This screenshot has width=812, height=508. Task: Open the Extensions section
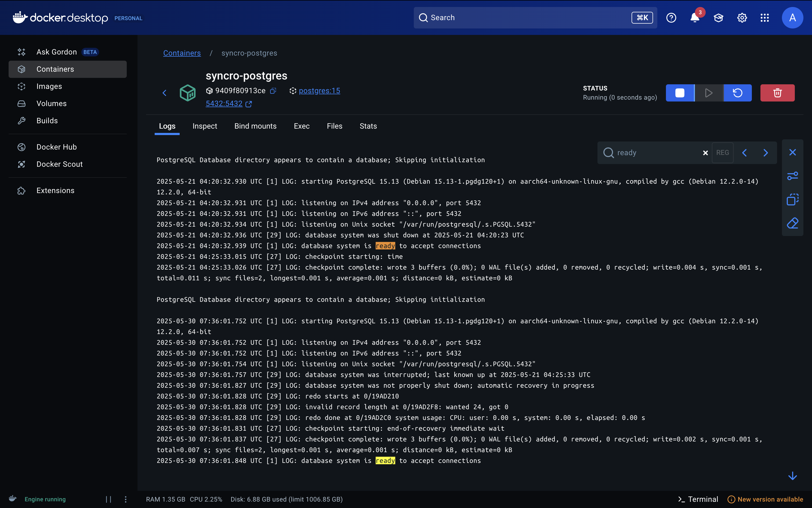[x=67, y=191]
